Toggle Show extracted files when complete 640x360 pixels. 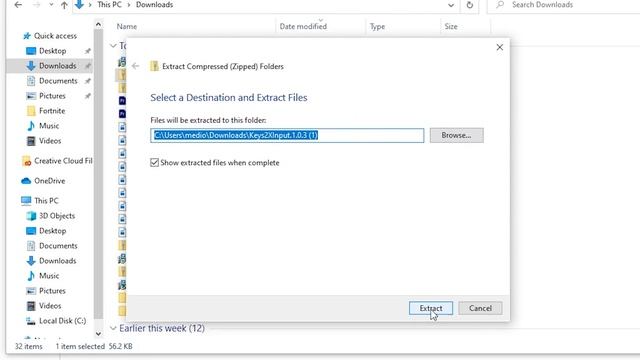pos(154,162)
